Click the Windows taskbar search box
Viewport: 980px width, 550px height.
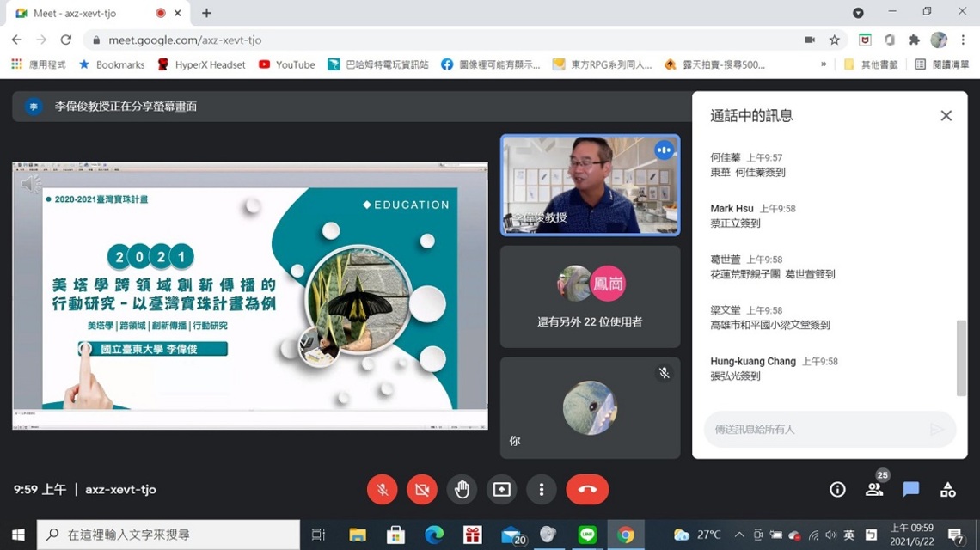pyautogui.click(x=168, y=535)
